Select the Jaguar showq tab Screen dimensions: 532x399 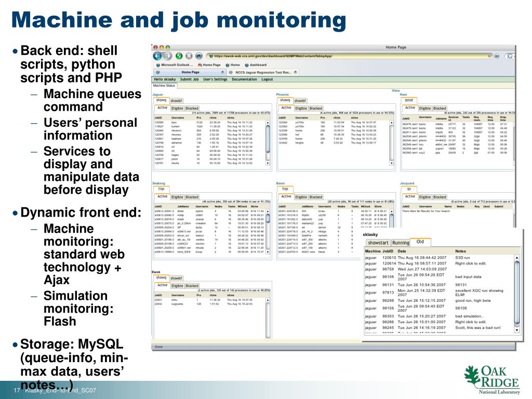(161, 100)
